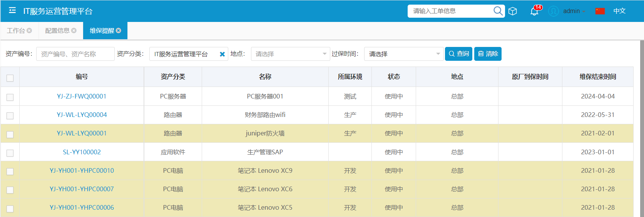644x217 pixels.
Task: Open the cube icon in header
Action: 513,11
